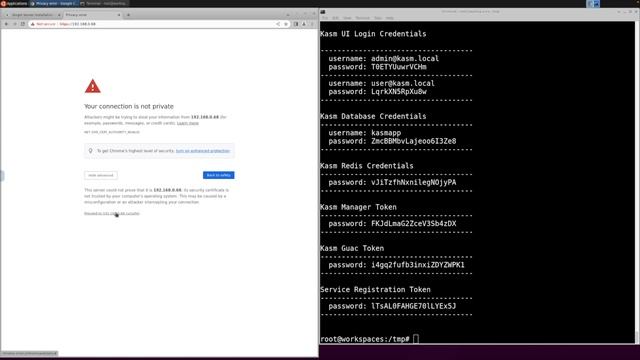
Task: Select the Terminal taskbar entry
Action: pos(103,3)
